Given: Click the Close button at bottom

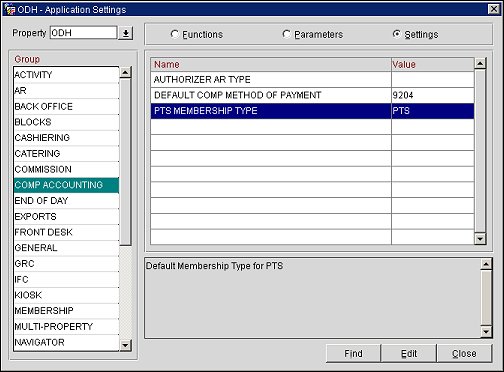Looking at the screenshot, I should [464, 353].
